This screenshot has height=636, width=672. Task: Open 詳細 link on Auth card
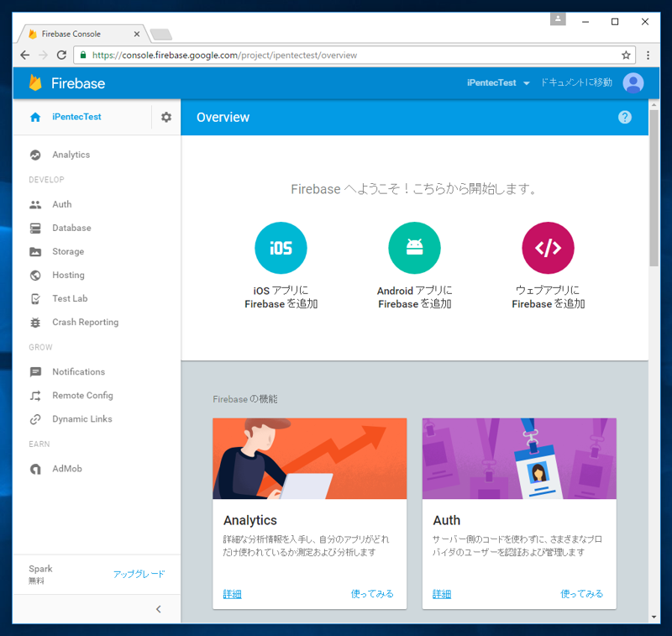pos(442,594)
